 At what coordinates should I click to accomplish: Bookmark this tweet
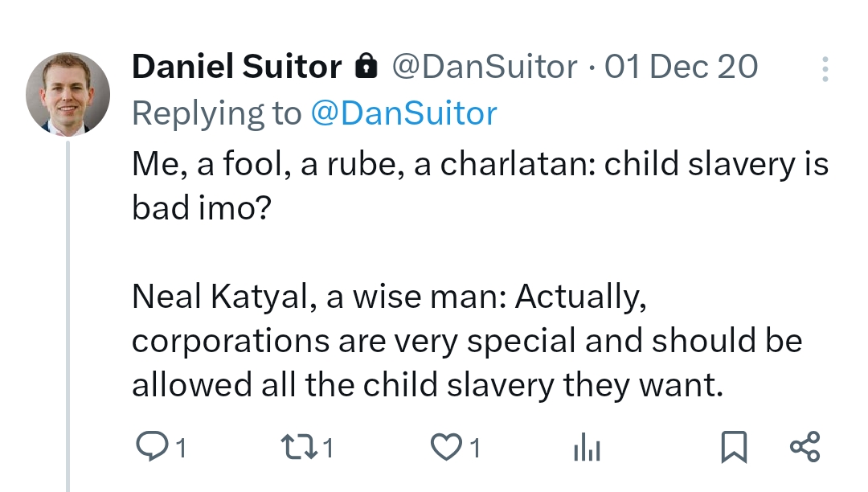point(733,447)
